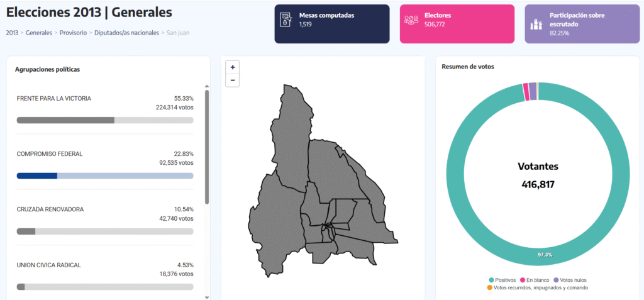Click the Union Civica Radical progress bar
The image size is (644, 300).
pyautogui.click(x=105, y=286)
